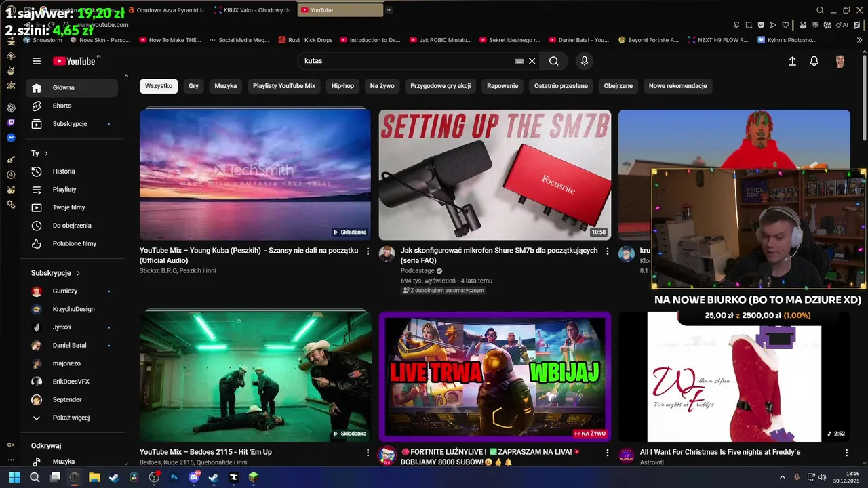
Task: Select the Nowe rekomendacje chip
Action: click(677, 86)
